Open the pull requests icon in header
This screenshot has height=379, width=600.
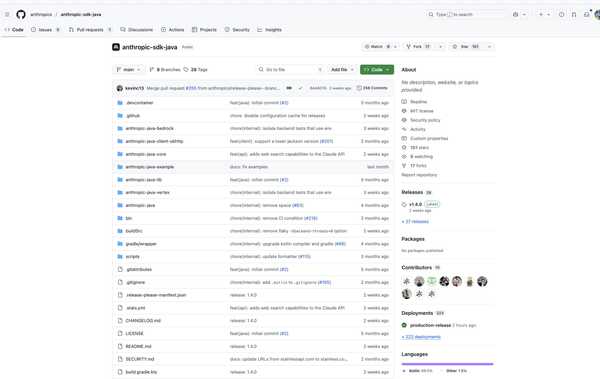(574, 15)
